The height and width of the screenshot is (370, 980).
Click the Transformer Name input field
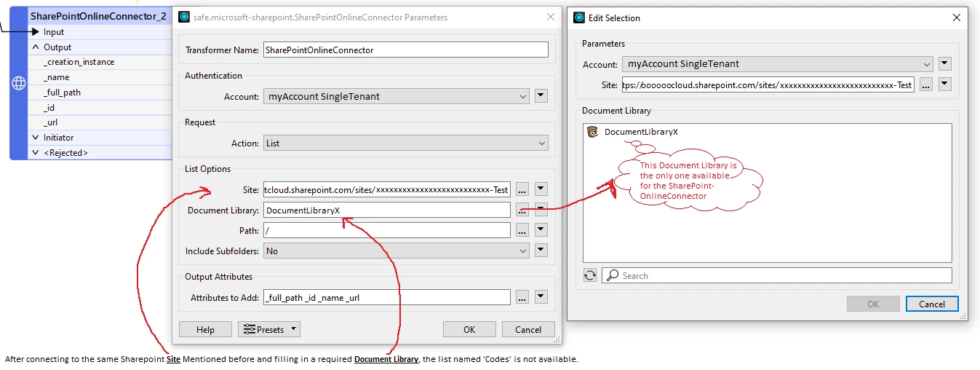pyautogui.click(x=406, y=50)
